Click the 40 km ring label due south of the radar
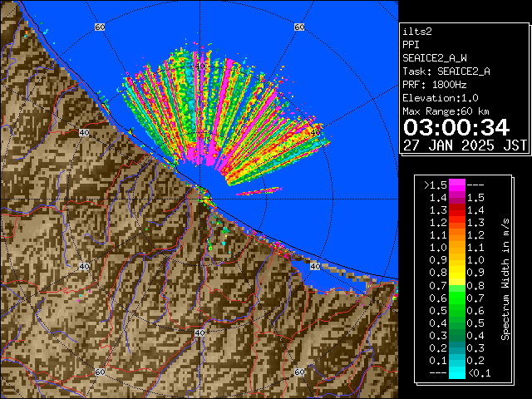 pos(199,332)
